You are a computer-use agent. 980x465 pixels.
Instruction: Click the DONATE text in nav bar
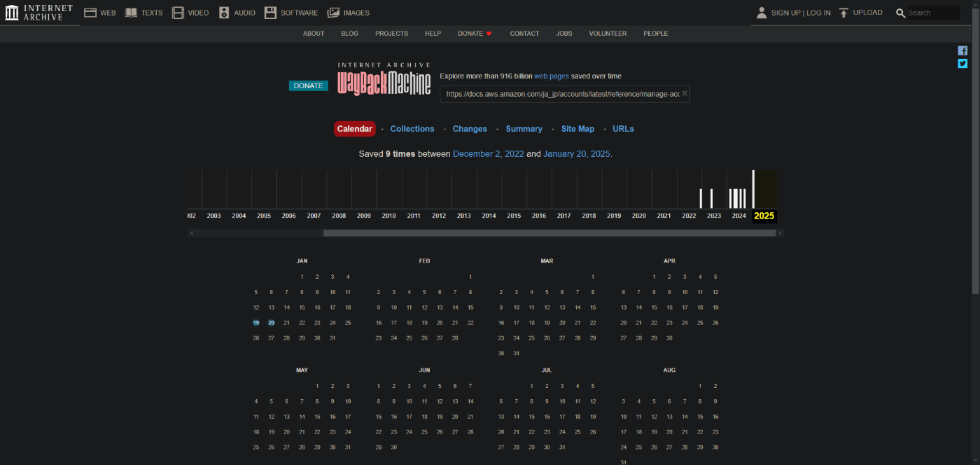pos(470,34)
